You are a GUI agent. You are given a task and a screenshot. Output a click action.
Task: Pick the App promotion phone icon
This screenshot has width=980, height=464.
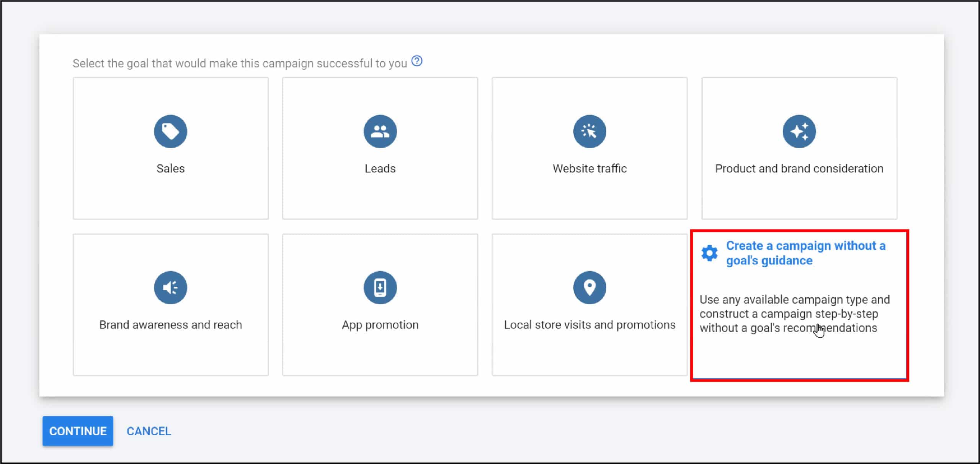(380, 287)
